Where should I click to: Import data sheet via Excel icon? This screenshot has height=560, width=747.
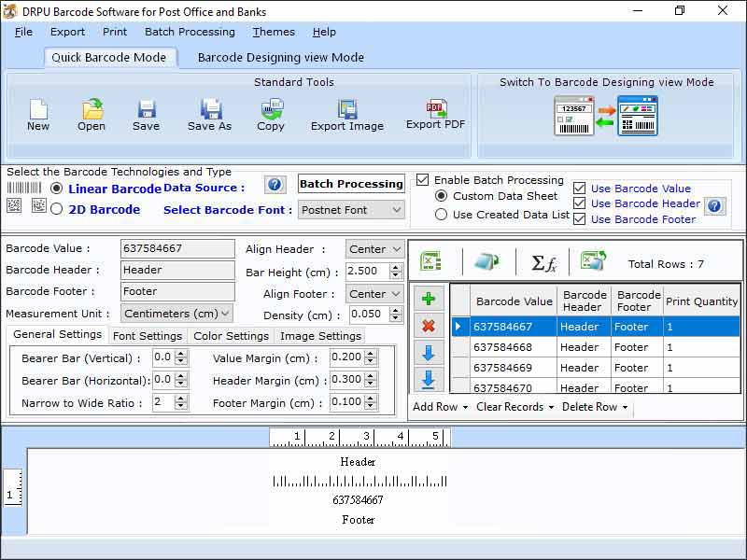click(x=430, y=264)
